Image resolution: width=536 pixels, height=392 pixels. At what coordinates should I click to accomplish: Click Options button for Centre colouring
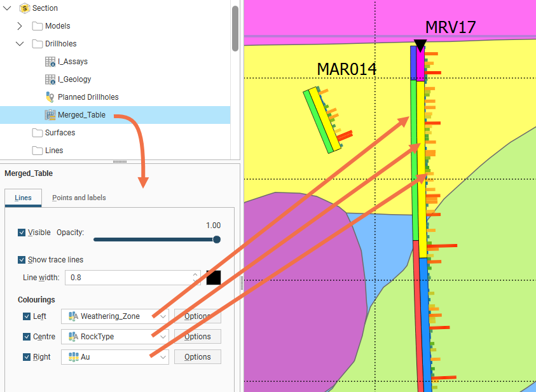coord(197,337)
